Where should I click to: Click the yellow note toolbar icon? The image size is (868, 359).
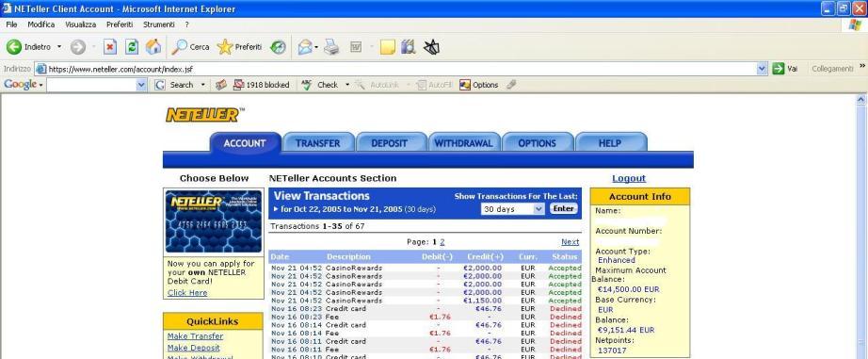[x=388, y=48]
